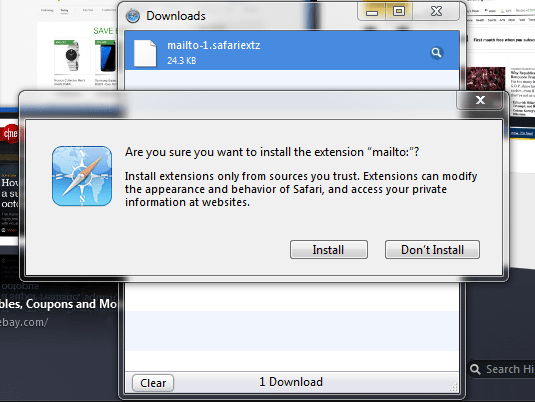Click the 24.3 KB file size text
535x402 pixels.
pyautogui.click(x=182, y=61)
